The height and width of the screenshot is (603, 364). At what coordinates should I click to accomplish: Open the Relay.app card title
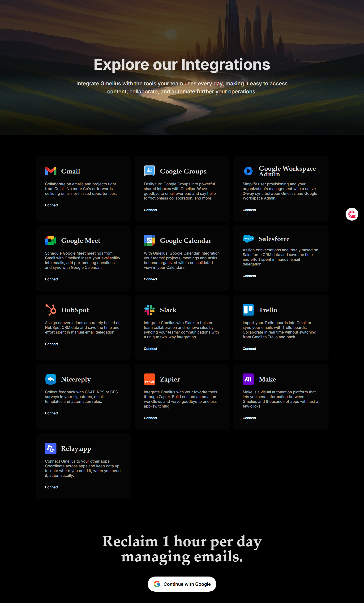click(76, 449)
